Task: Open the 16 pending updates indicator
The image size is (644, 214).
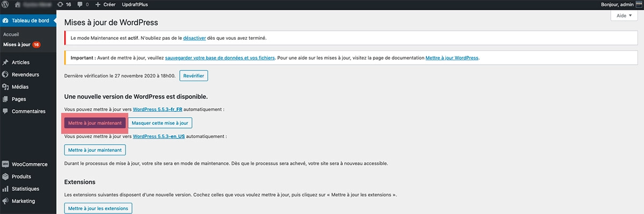Action: (x=64, y=4)
